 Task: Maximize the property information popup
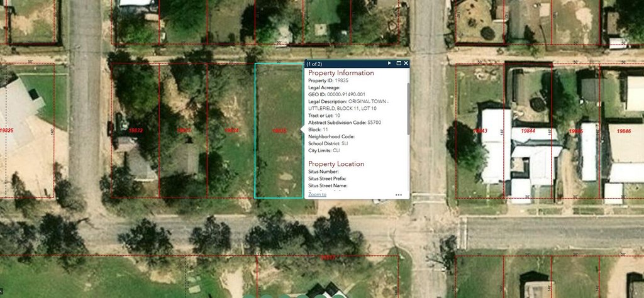[399, 63]
